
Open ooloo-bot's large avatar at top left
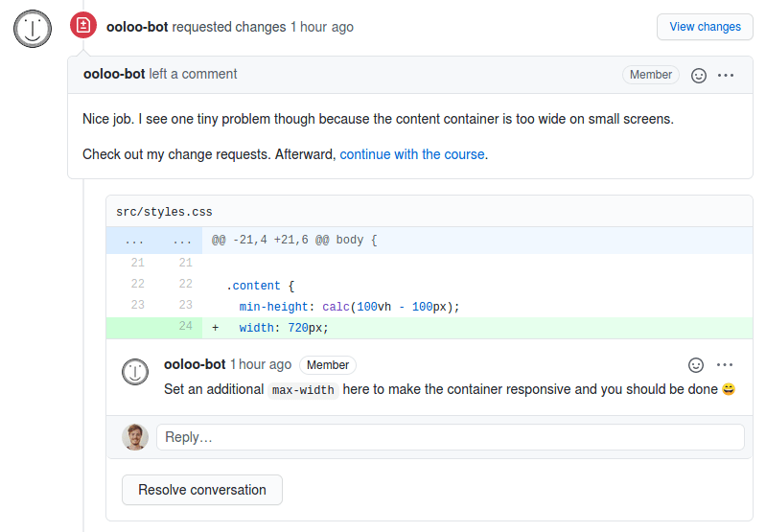[x=33, y=29]
